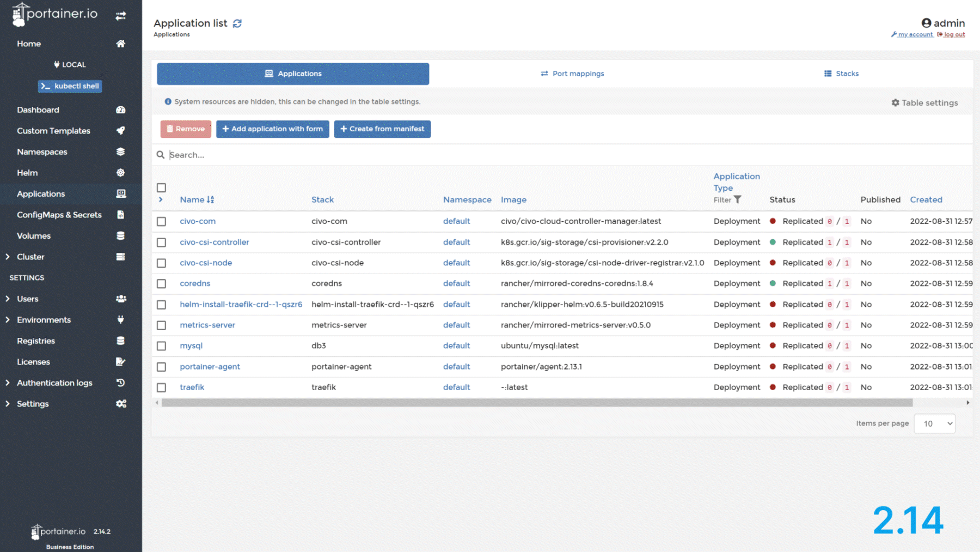Open Table settings
This screenshot has height=552, width=980.
[x=924, y=102]
